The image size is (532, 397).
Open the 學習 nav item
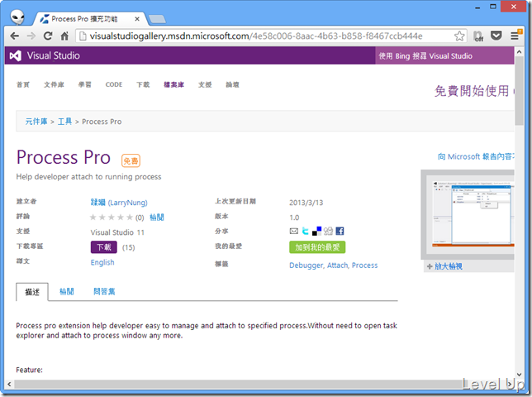click(85, 84)
